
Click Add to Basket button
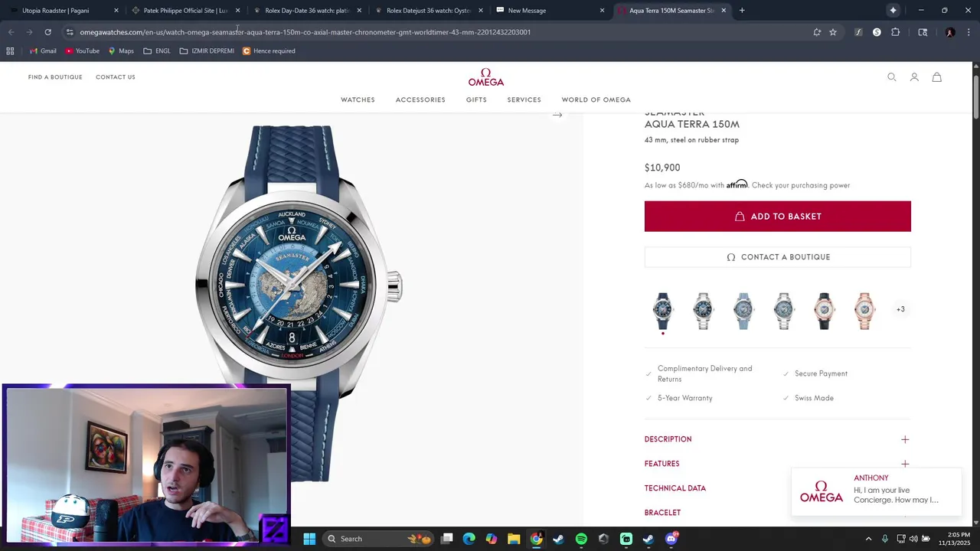tap(778, 217)
